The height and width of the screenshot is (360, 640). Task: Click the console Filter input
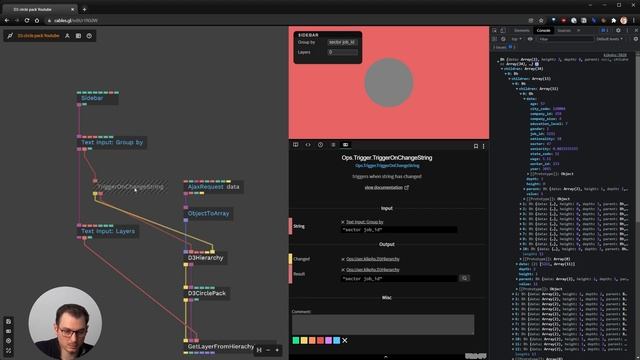coord(565,39)
